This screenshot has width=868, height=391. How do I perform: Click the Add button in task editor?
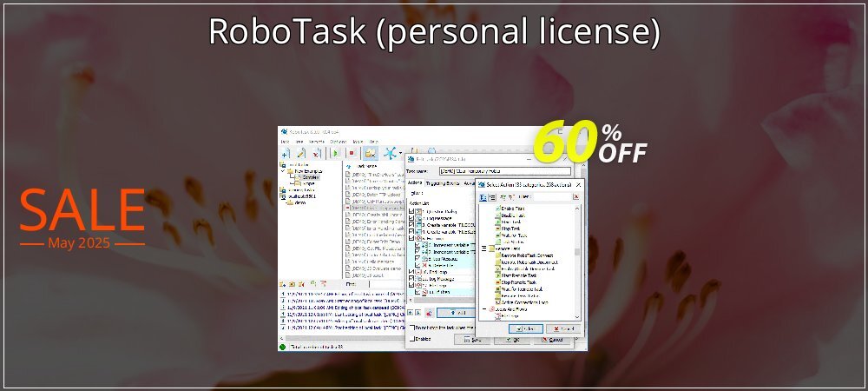pos(456,313)
